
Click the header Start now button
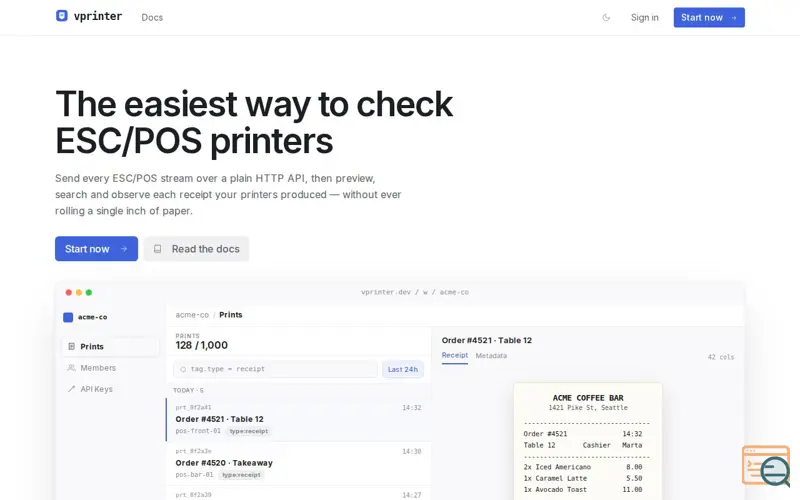(x=709, y=17)
